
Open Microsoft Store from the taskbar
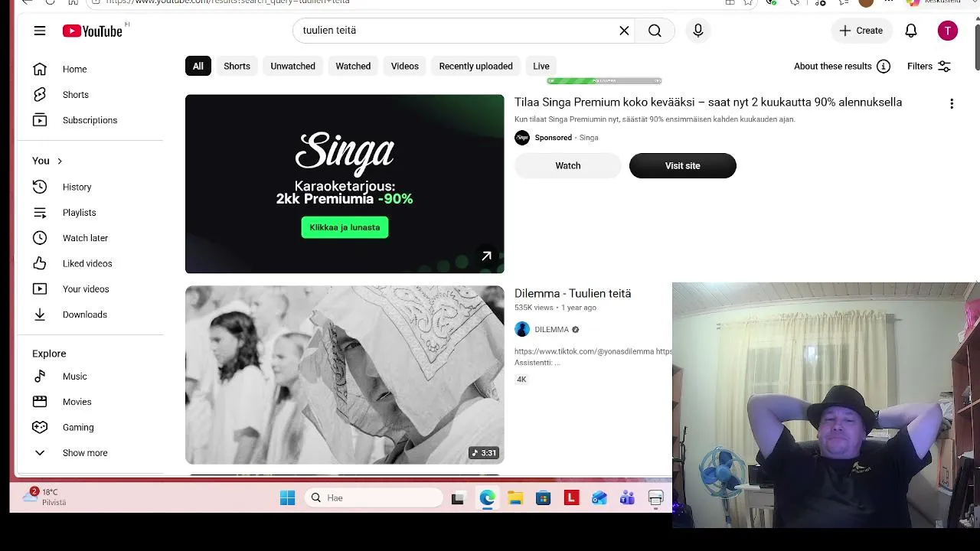543,498
